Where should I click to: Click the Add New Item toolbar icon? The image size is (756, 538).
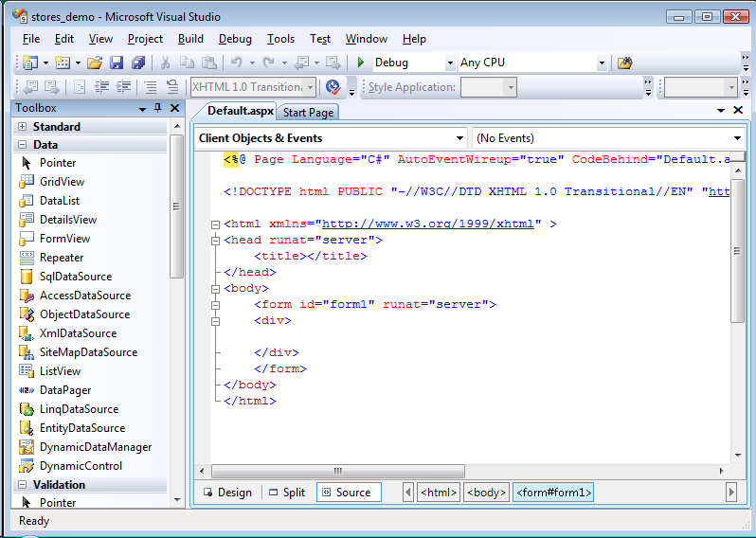tap(63, 63)
